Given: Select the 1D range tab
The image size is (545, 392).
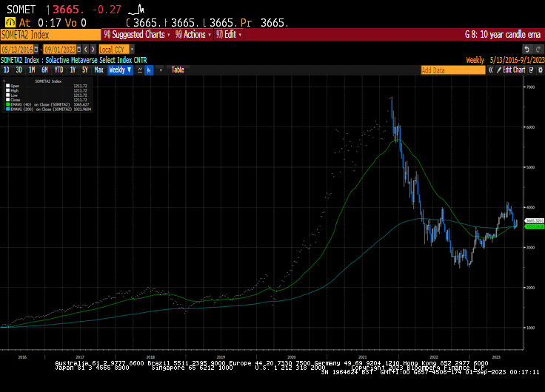Looking at the screenshot, I should point(6,70).
